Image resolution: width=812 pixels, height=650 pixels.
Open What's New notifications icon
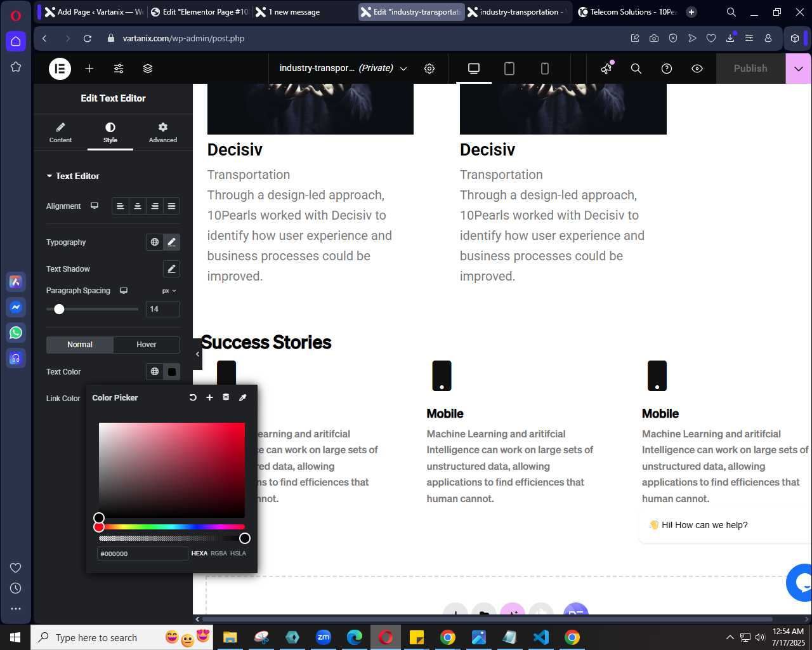[x=607, y=68]
